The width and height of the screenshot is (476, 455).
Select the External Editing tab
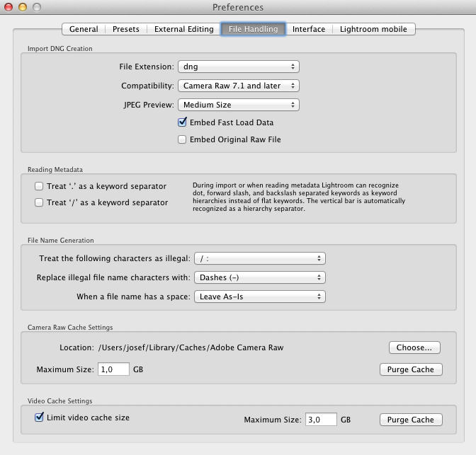(183, 29)
